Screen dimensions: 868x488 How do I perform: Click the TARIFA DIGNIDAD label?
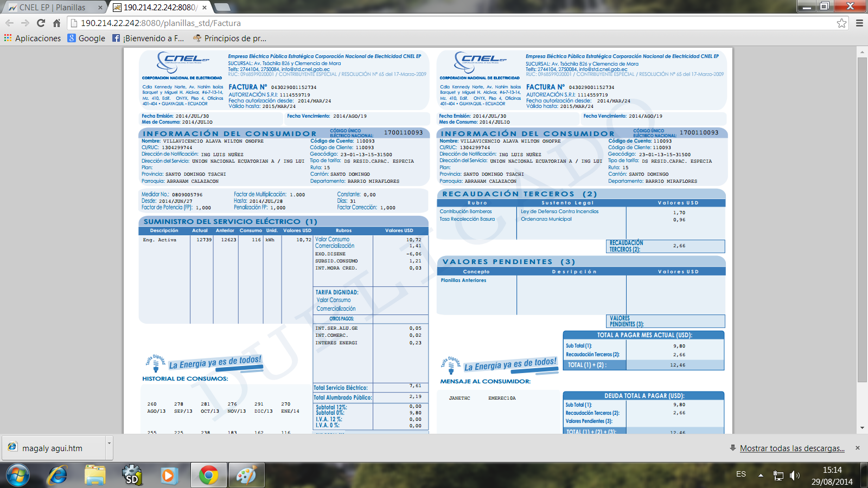[337, 292]
